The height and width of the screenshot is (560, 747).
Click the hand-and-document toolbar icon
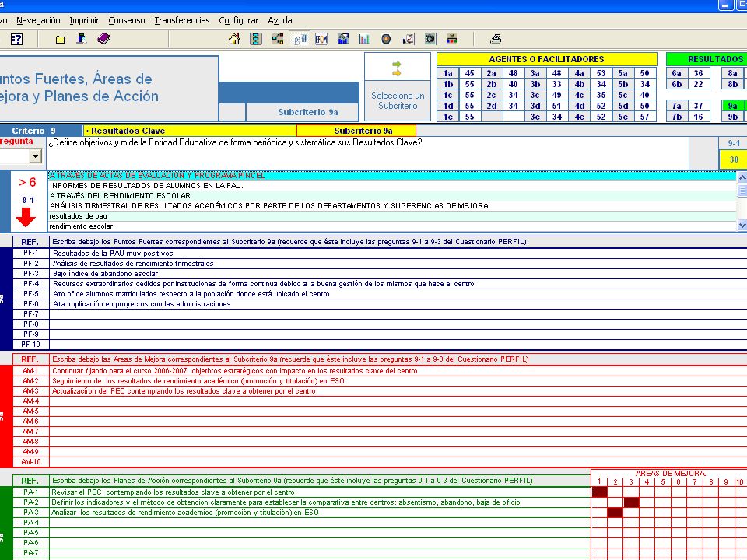[409, 39]
